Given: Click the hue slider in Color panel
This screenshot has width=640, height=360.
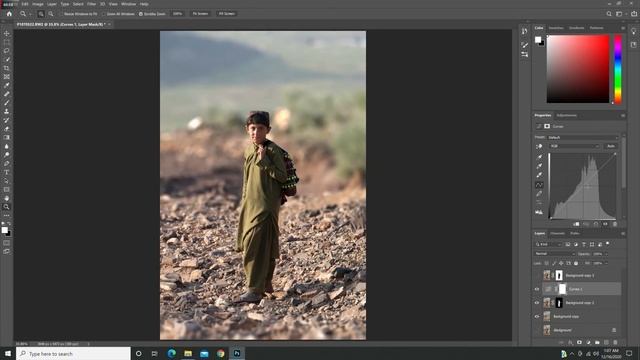Looking at the screenshot, I should (x=618, y=69).
